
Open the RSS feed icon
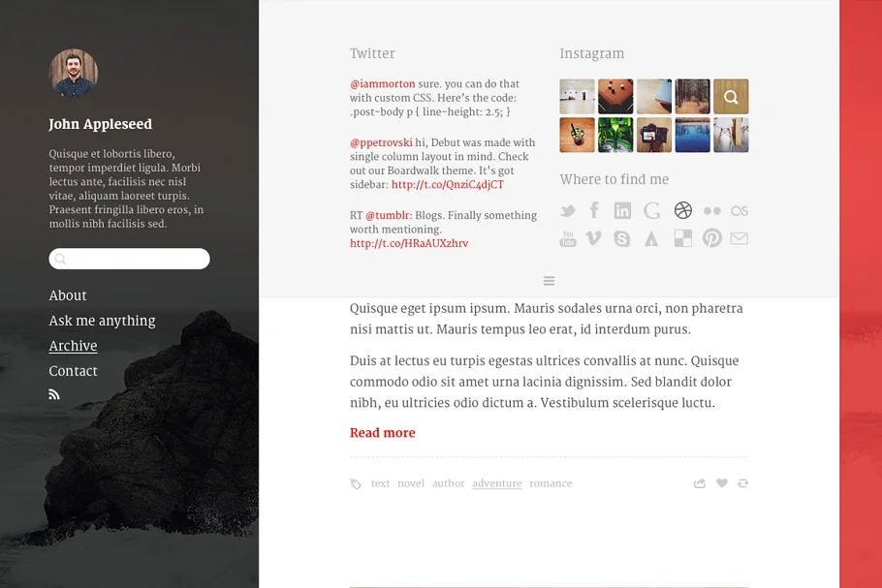[54, 394]
